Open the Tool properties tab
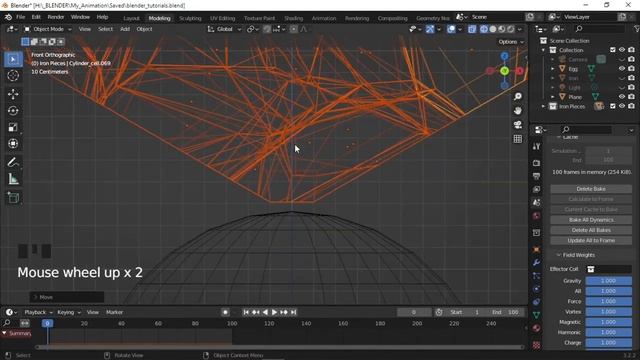The width and height of the screenshot is (640, 360). (x=536, y=147)
